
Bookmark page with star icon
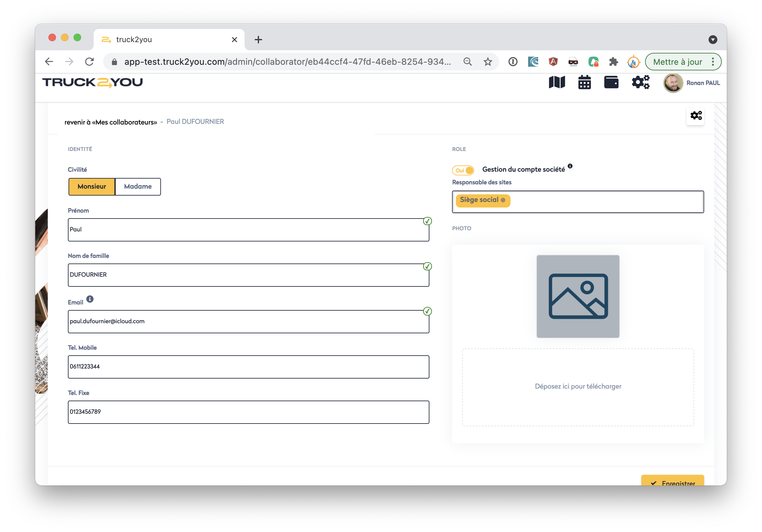click(x=488, y=62)
